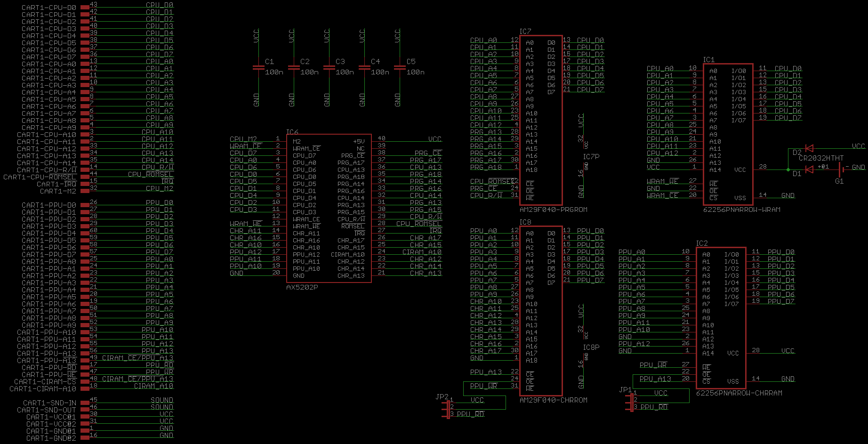Click the +5V pin inside IC6
Image resolution: width=868 pixels, height=444 pixels.
tap(359, 141)
